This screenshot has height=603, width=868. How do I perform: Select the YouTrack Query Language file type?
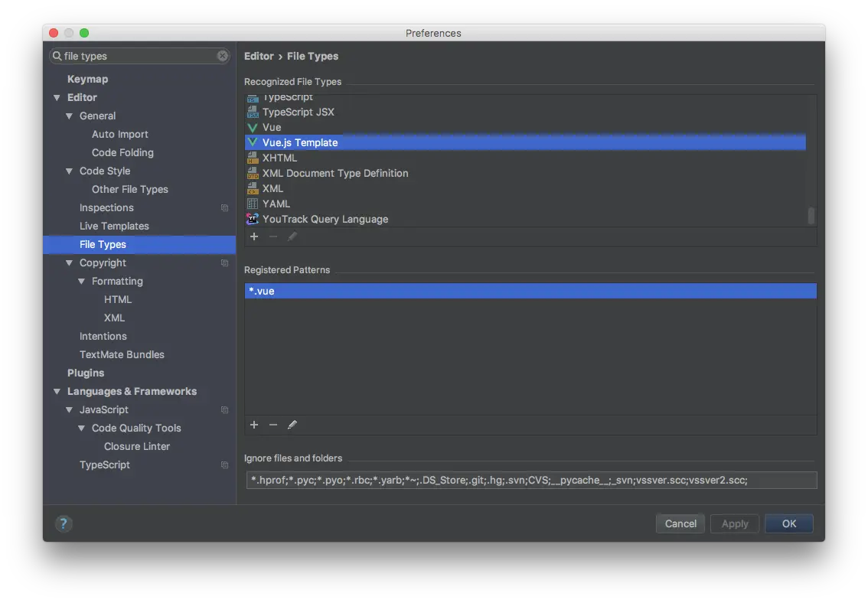pyautogui.click(x=325, y=219)
